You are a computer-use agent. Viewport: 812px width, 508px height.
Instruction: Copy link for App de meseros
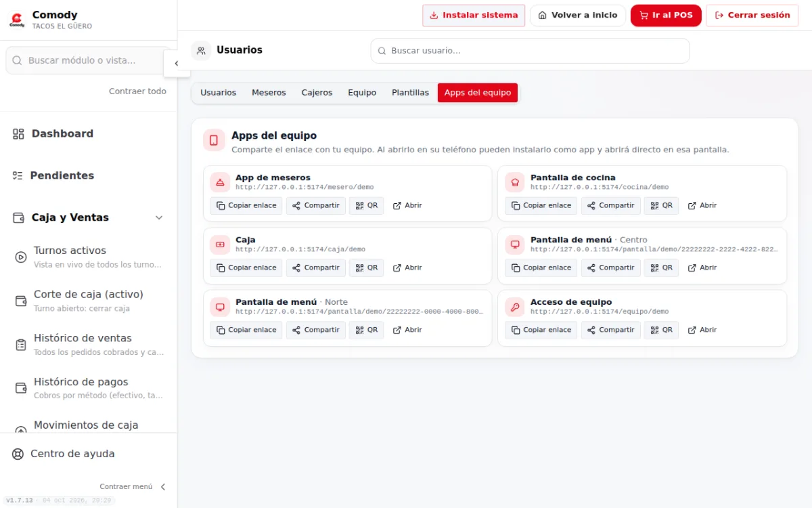click(246, 206)
